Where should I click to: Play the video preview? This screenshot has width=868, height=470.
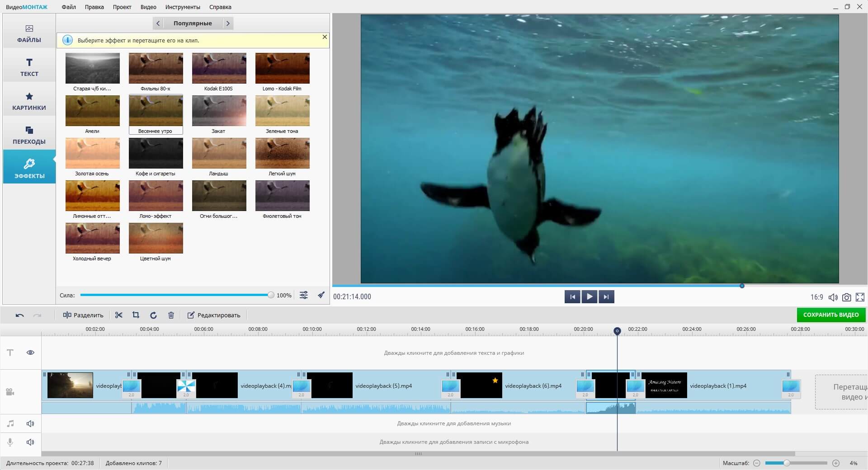(x=590, y=297)
